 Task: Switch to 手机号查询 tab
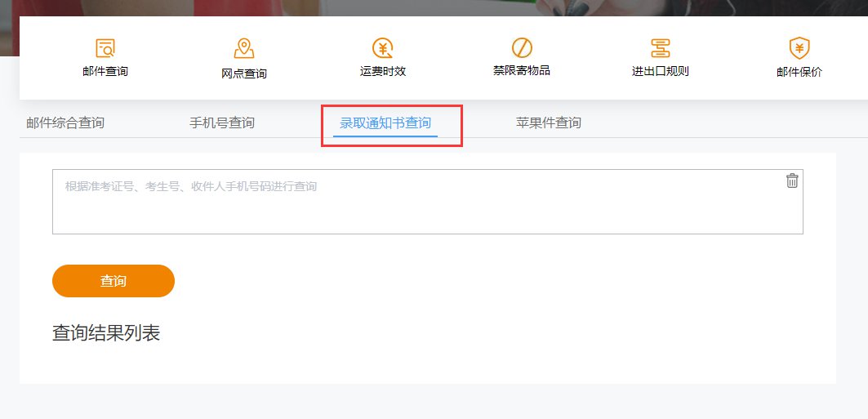[222, 123]
